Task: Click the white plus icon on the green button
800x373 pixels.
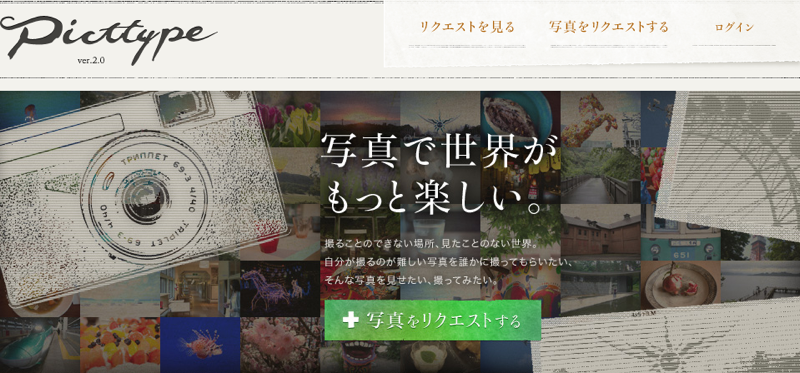Action: coord(351,320)
